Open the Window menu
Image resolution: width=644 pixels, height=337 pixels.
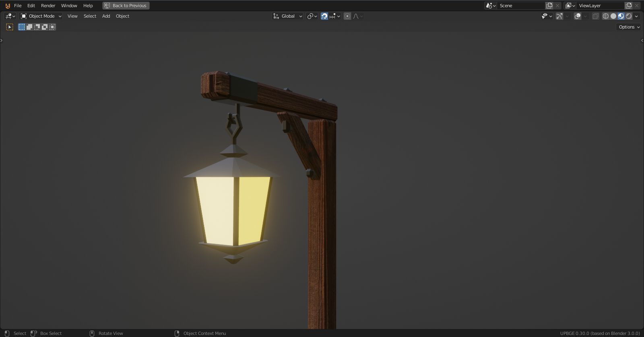pyautogui.click(x=69, y=6)
